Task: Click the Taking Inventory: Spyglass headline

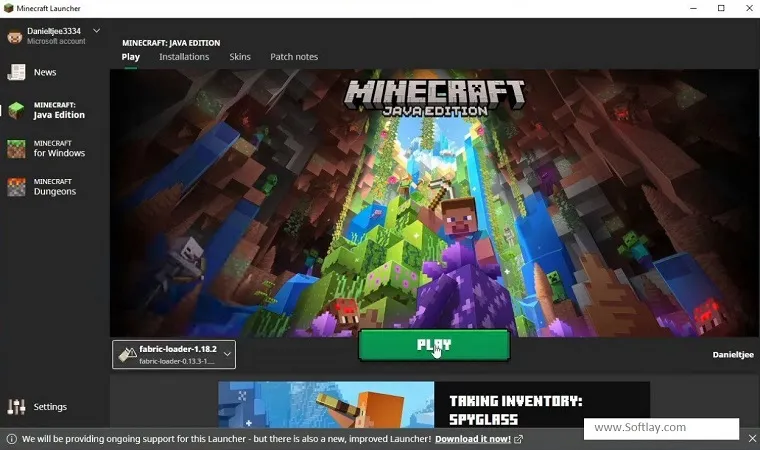Action: (516, 410)
